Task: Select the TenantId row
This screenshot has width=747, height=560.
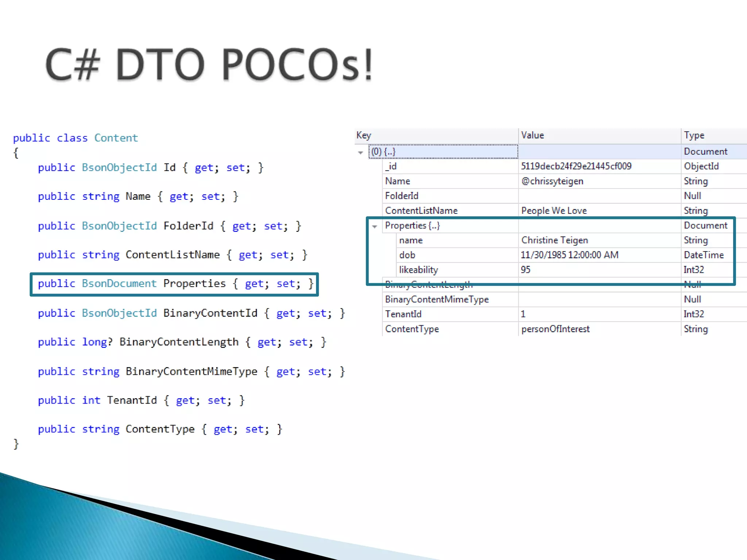Action: (403, 314)
